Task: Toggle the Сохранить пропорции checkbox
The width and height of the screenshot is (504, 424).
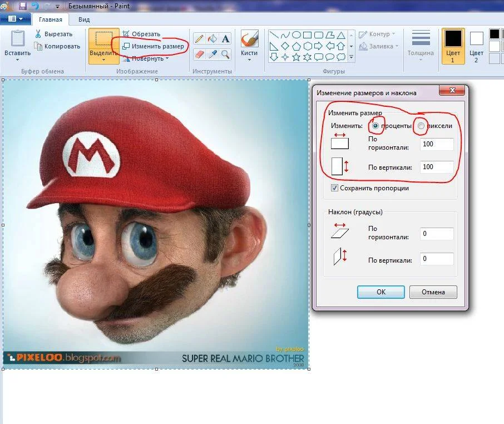Action: pyautogui.click(x=334, y=188)
